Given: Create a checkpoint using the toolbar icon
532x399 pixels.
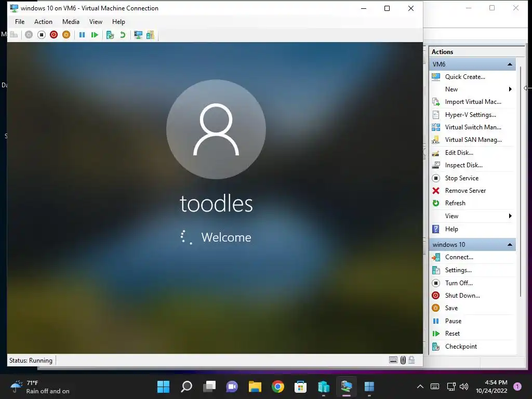Looking at the screenshot, I should [x=110, y=35].
